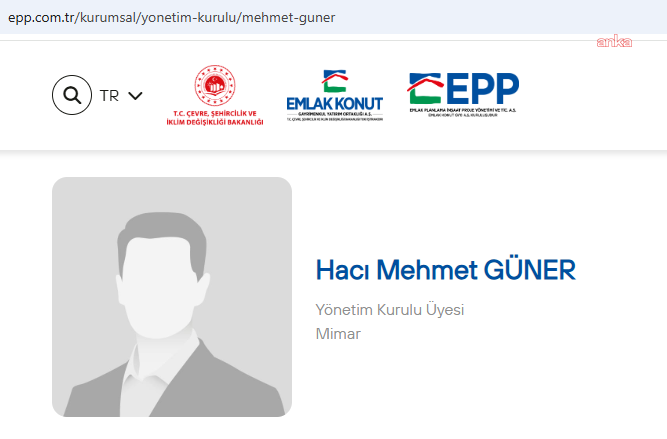This screenshot has width=667, height=439.
Task: Click the ministry circular emblem
Action: coord(215,86)
